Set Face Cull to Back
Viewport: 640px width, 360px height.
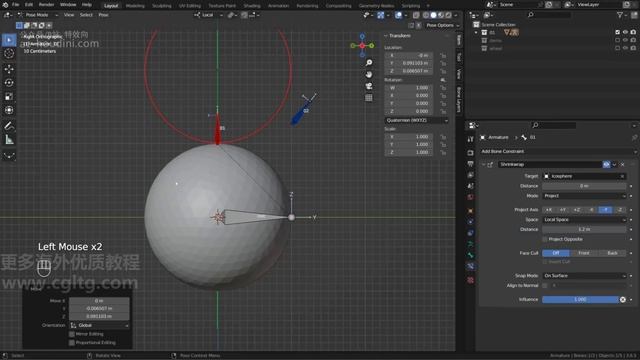(612, 253)
